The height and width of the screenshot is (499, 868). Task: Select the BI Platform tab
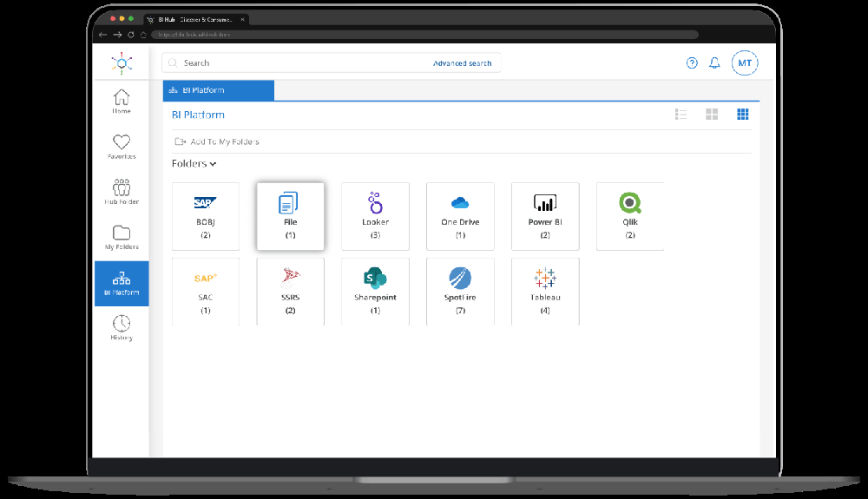pyautogui.click(x=219, y=90)
